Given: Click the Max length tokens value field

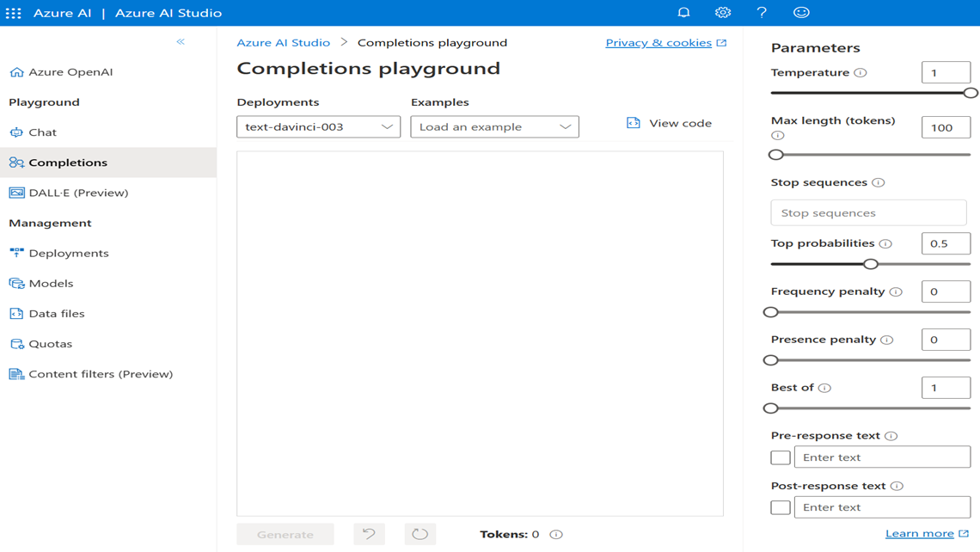Looking at the screenshot, I should click(x=946, y=127).
